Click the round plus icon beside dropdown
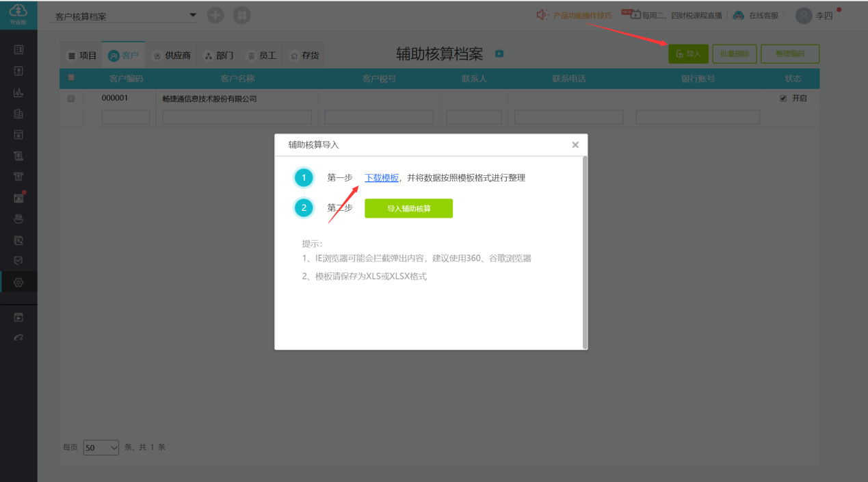Image resolution: width=868 pixels, height=482 pixels. tap(215, 15)
